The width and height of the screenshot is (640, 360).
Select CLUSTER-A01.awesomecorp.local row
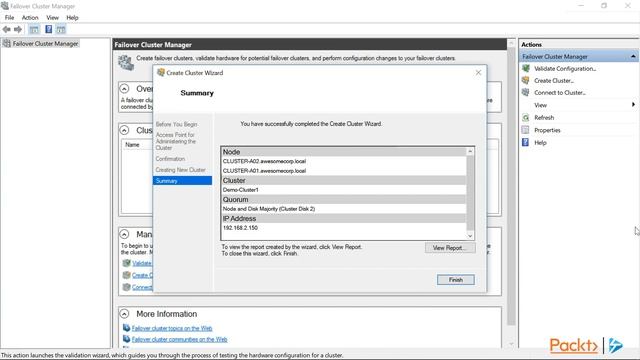click(344, 171)
